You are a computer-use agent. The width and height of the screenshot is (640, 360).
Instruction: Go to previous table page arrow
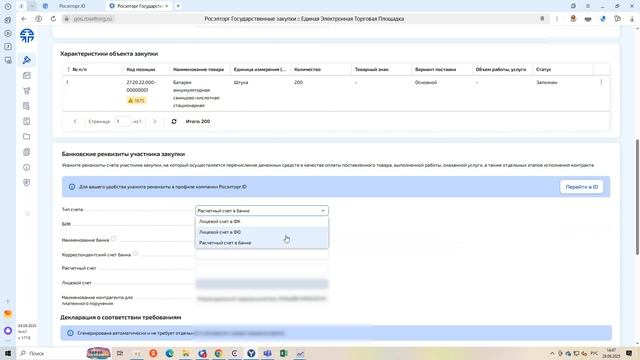point(75,121)
